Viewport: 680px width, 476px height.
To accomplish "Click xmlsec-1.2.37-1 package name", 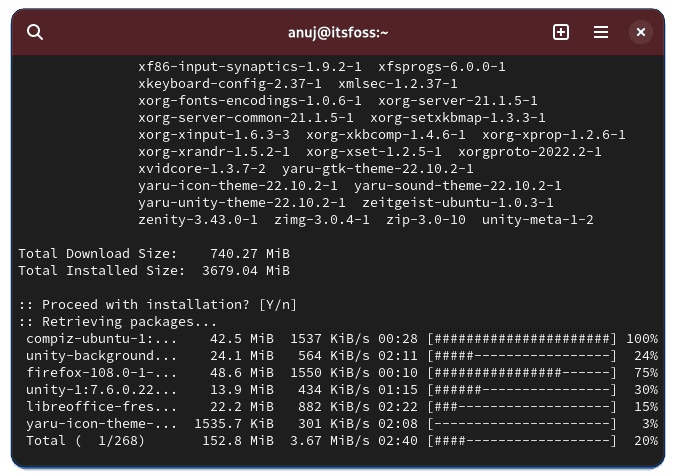I will (x=398, y=83).
